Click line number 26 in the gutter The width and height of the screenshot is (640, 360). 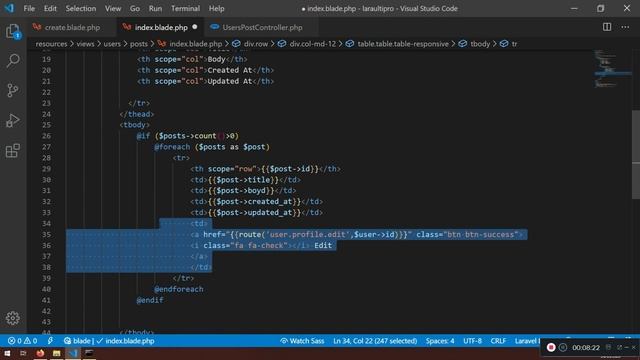click(x=47, y=136)
